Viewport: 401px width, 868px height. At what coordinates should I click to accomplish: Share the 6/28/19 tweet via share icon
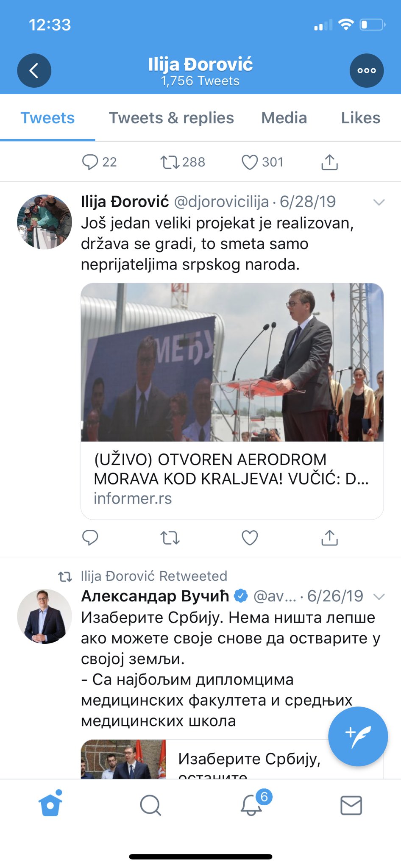(x=329, y=537)
